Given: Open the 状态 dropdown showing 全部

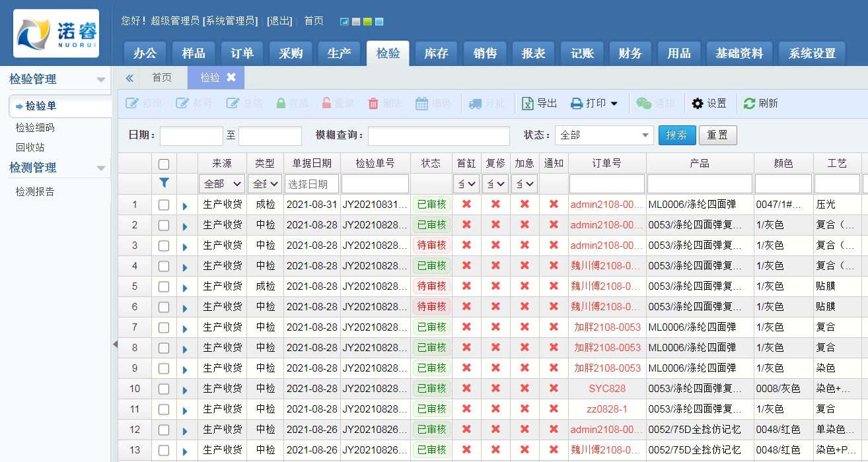Looking at the screenshot, I should 604,135.
